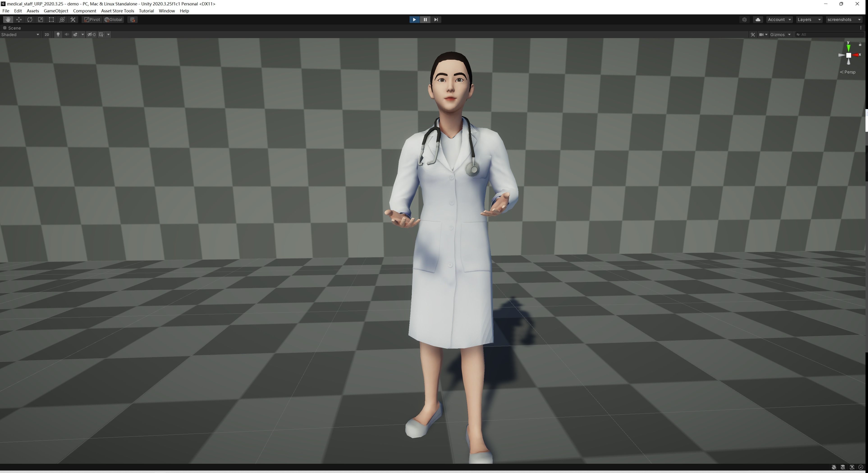Open the Window menu
868x473 pixels.
[167, 11]
